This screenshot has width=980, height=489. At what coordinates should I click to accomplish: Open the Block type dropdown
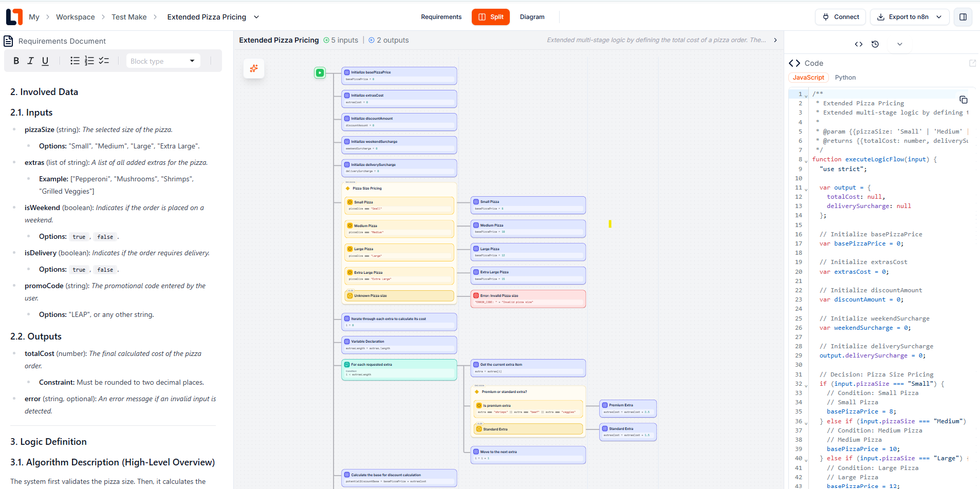tap(163, 61)
